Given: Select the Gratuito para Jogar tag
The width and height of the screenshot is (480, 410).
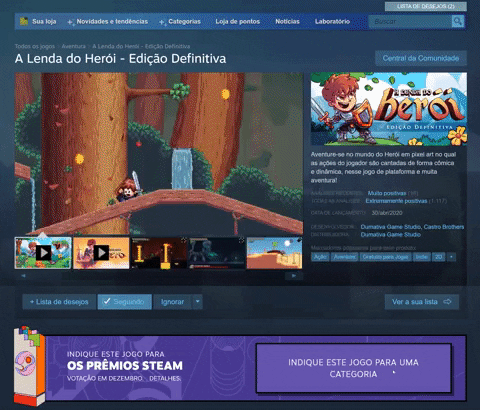Looking at the screenshot, I should coord(385,257).
